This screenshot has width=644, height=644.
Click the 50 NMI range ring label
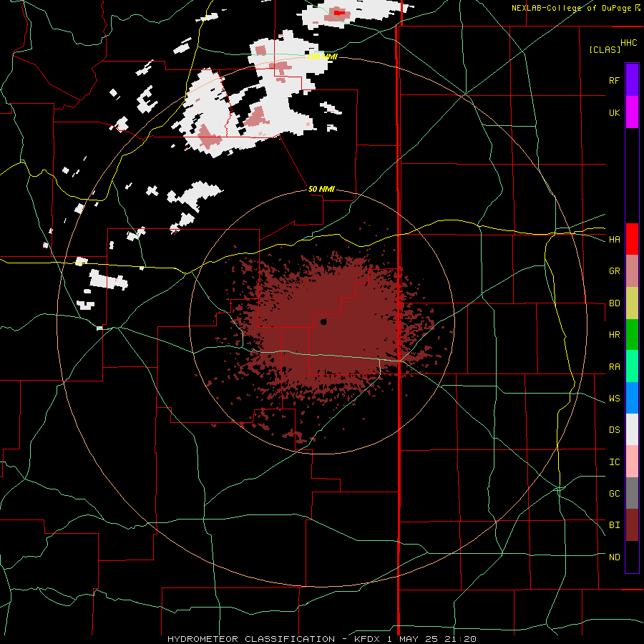tap(321, 189)
